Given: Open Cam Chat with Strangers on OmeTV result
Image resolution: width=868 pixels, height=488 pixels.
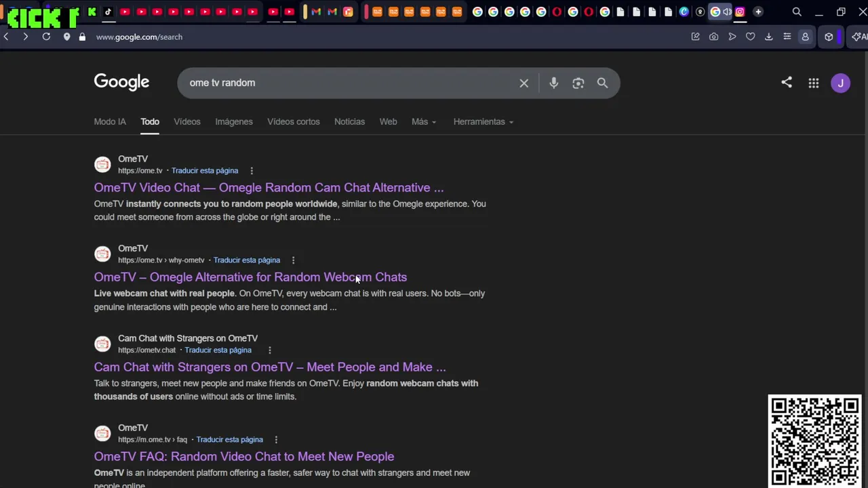Looking at the screenshot, I should (x=270, y=367).
